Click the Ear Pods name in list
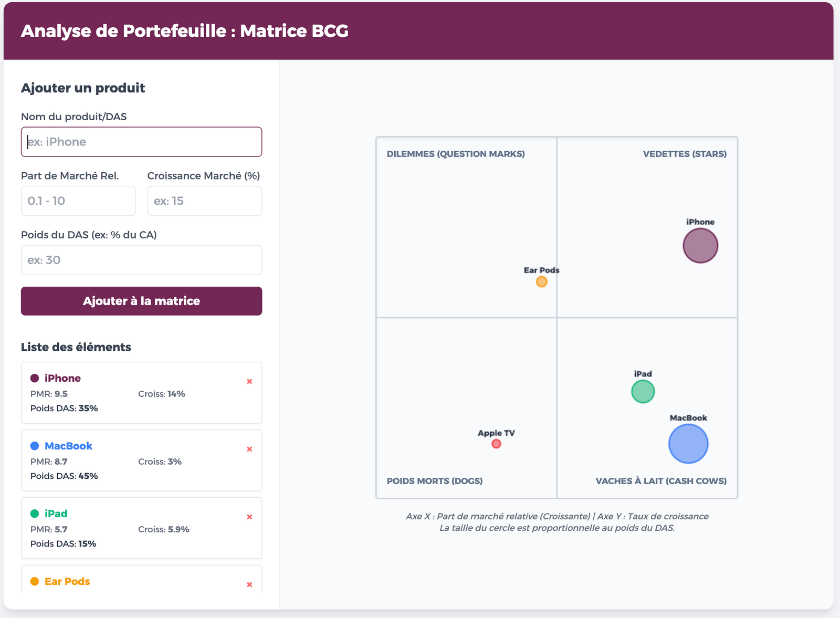 tap(67, 581)
